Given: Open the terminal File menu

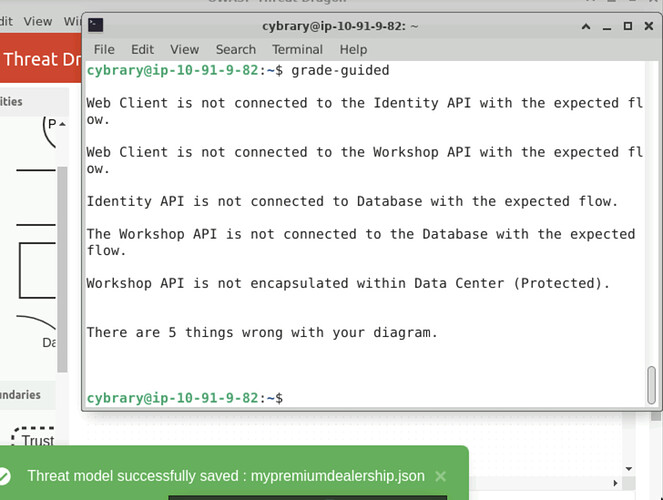Looking at the screenshot, I should [104, 49].
